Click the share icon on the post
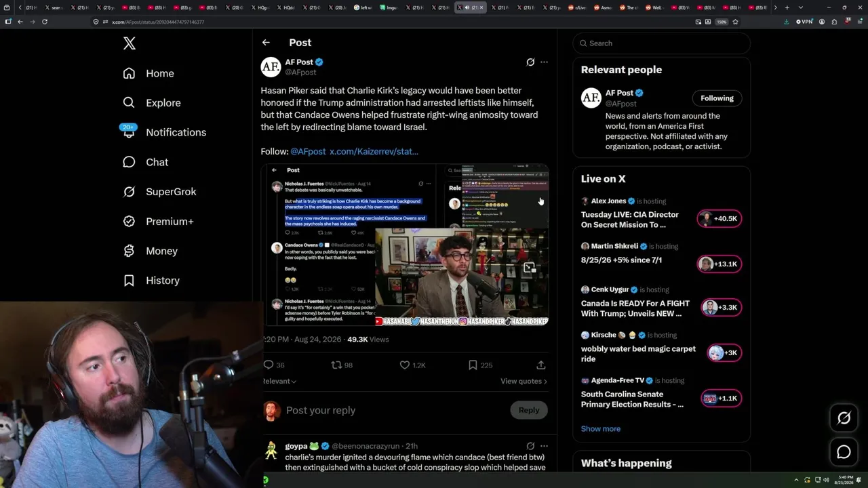 541,365
